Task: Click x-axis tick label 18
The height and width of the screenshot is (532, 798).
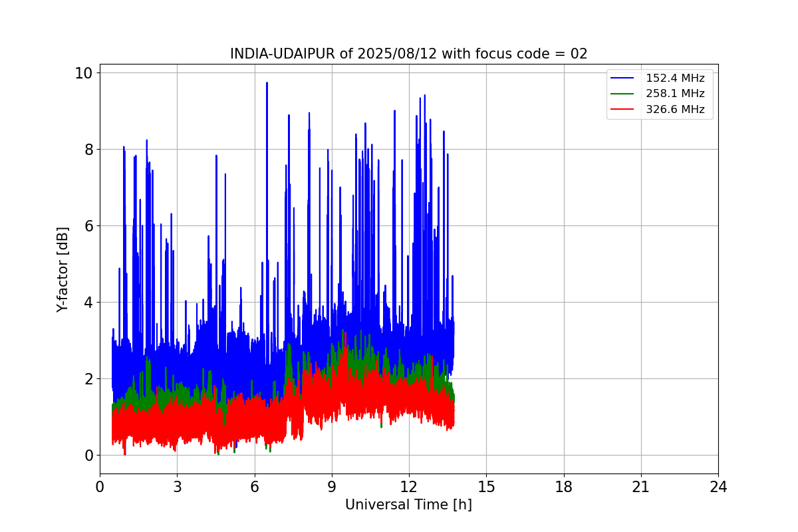Action: pyautogui.click(x=564, y=487)
